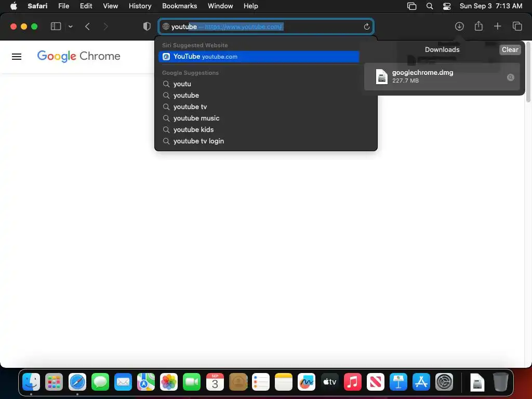532x399 pixels.
Task: Open Keynote from the Dock
Action: (x=398, y=382)
